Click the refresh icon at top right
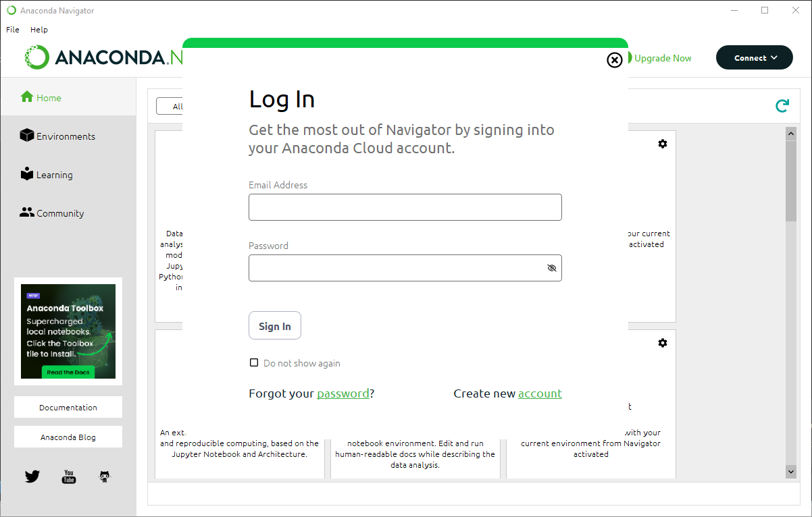812x517 pixels. (x=782, y=105)
